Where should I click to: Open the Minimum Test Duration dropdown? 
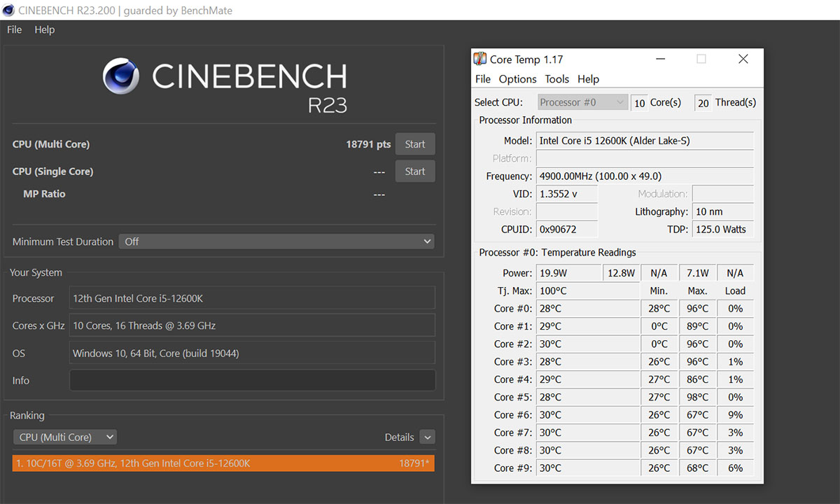pyautogui.click(x=276, y=241)
